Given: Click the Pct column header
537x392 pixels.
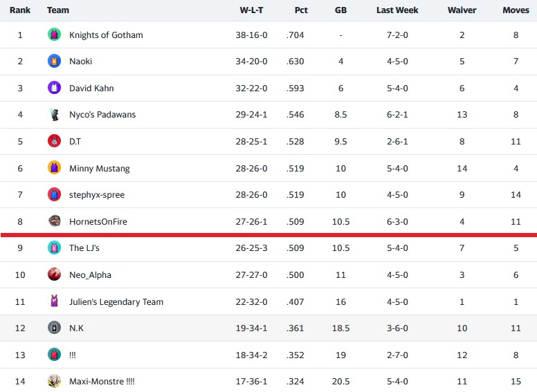Looking at the screenshot, I should click(301, 10).
